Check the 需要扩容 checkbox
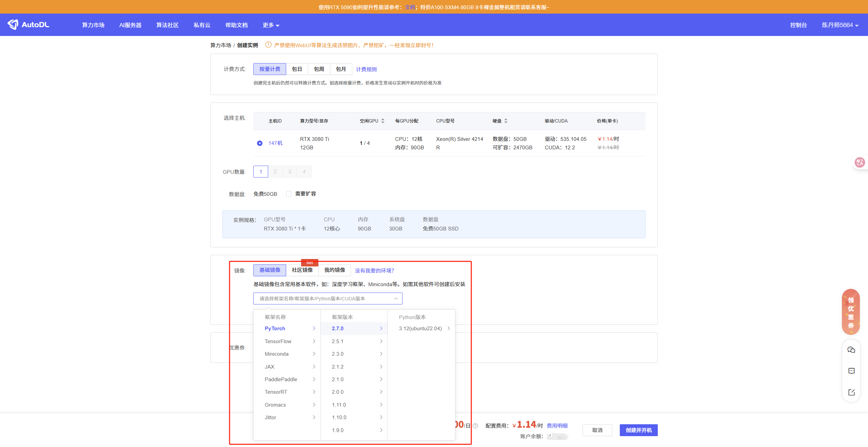This screenshot has height=447, width=868. (289, 194)
